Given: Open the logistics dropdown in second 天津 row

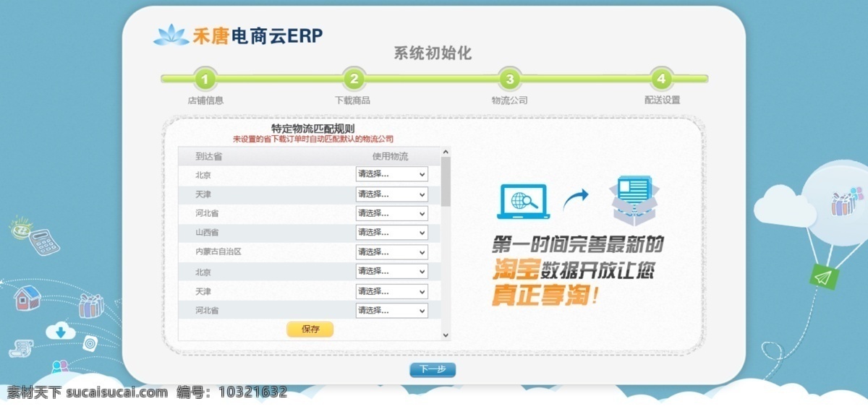Looking at the screenshot, I should pos(391,291).
